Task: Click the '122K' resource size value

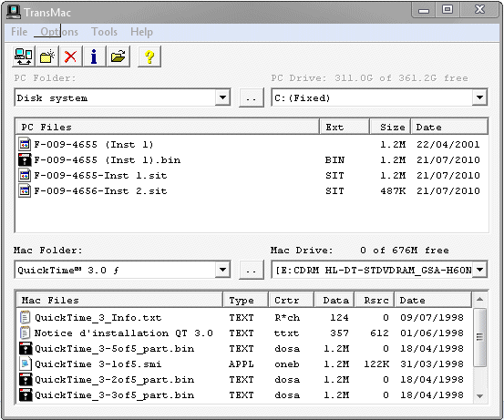Action: [x=376, y=364]
